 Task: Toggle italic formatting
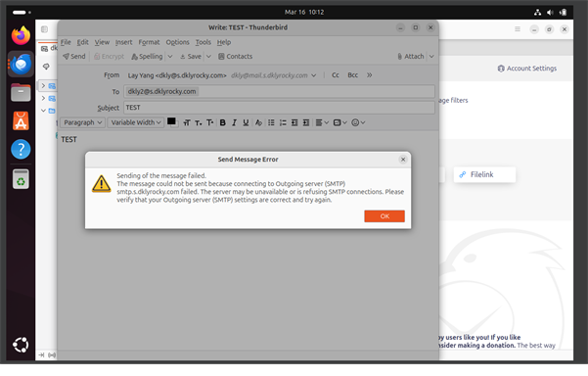[235, 122]
